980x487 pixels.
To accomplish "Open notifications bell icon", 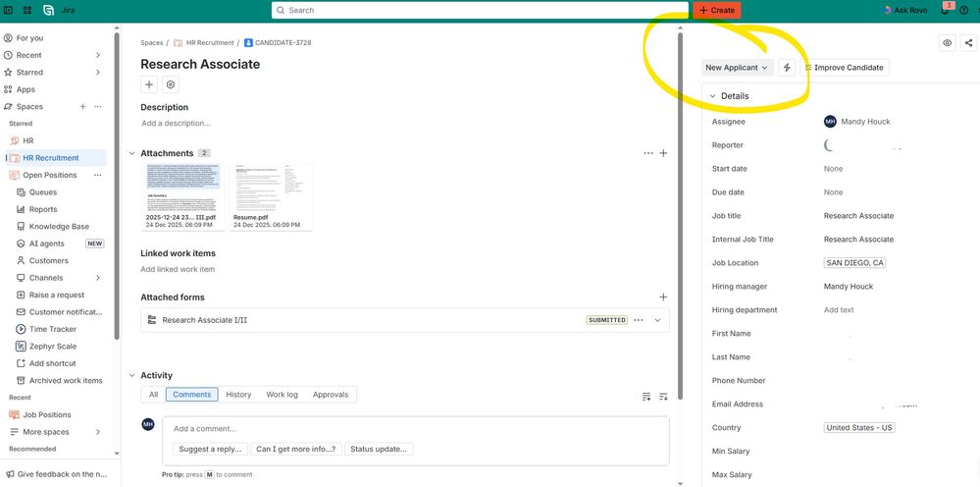I will (x=945, y=10).
